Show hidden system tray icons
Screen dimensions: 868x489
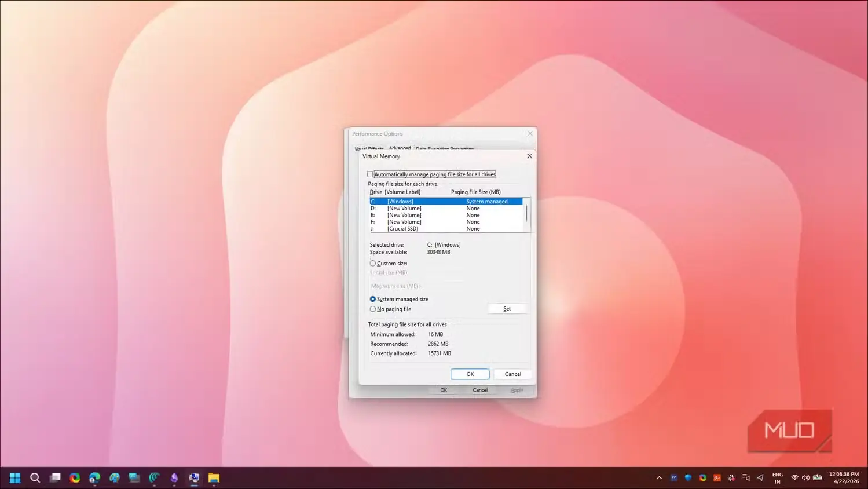point(659,478)
